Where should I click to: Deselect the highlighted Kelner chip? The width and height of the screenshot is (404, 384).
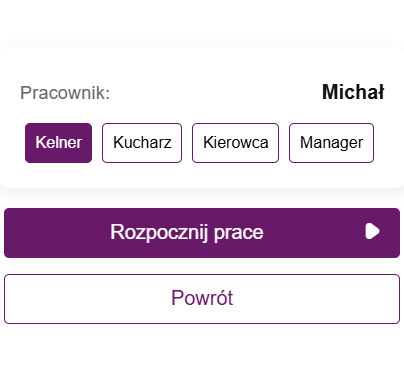(x=58, y=143)
